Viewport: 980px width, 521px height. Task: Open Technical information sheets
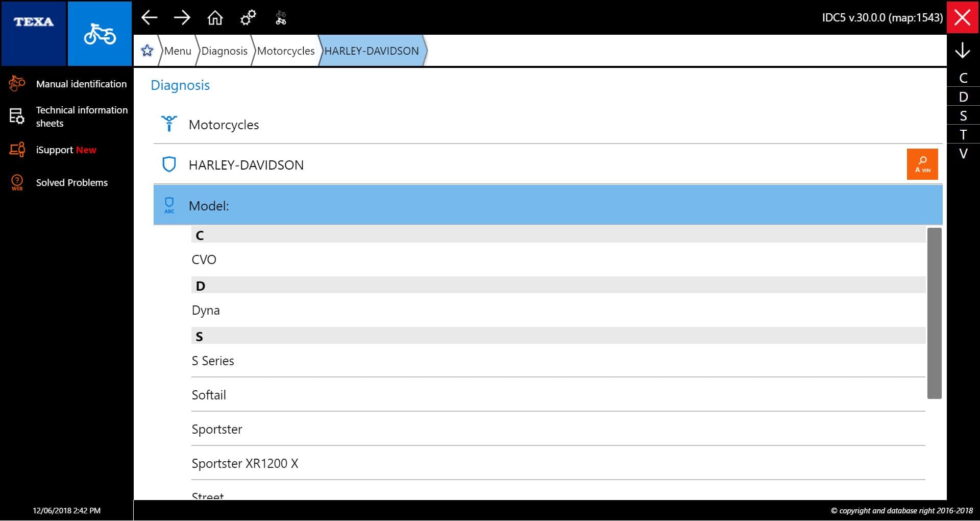[17, 116]
